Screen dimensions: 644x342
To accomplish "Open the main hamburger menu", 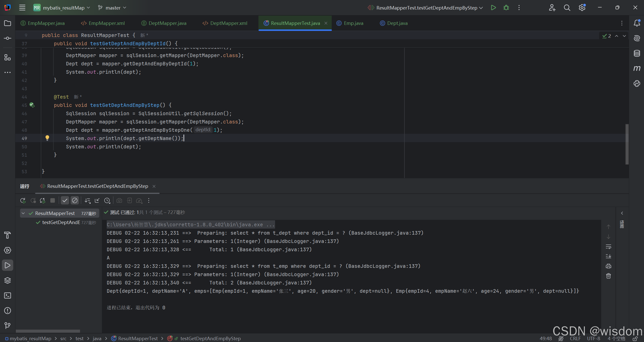I will [22, 8].
